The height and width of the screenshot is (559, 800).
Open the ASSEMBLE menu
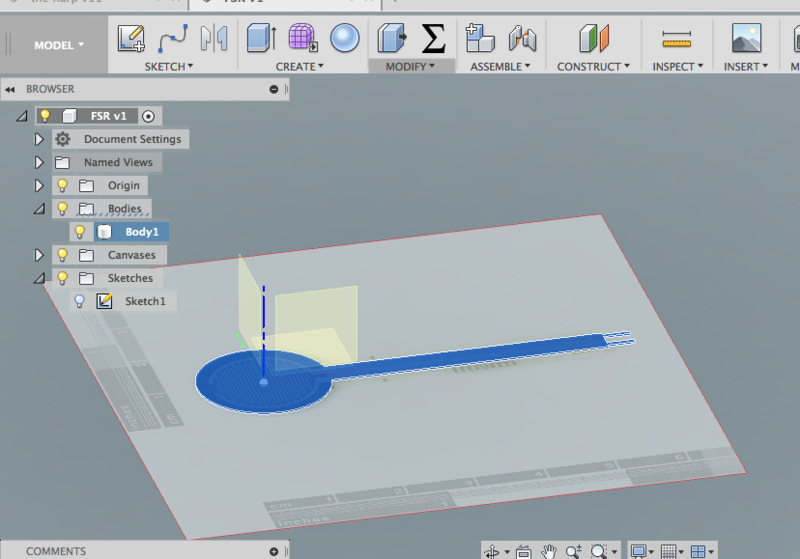tap(501, 66)
